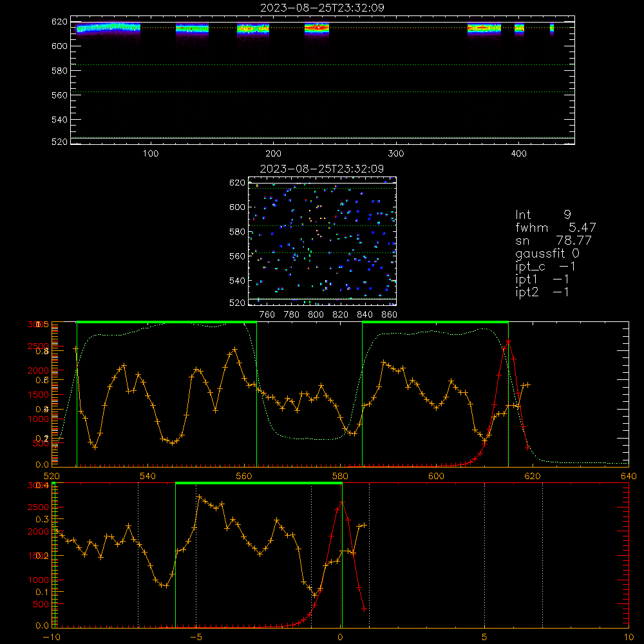Click x-axis label 10 on the bottom plot
The height and width of the screenshot is (644, 644).
(x=629, y=637)
